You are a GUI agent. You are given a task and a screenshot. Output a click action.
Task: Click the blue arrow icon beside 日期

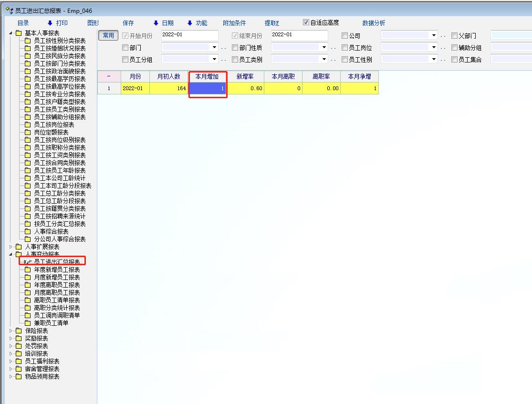156,23
